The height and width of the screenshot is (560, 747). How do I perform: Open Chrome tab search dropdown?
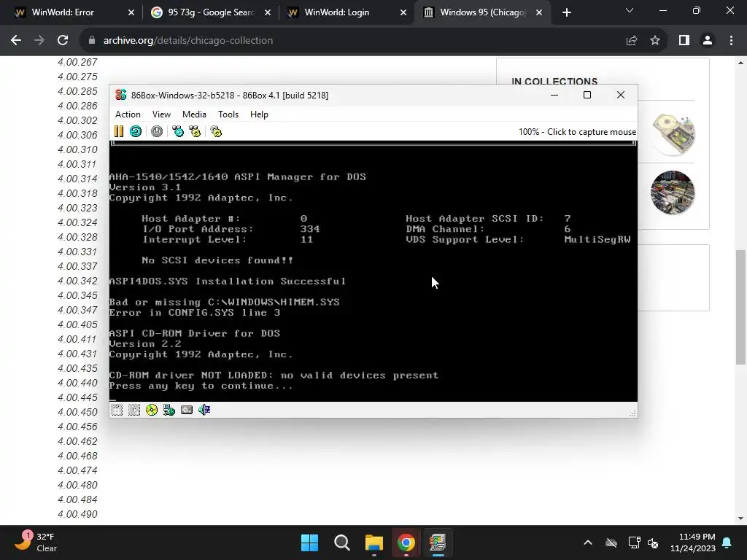coord(630,10)
